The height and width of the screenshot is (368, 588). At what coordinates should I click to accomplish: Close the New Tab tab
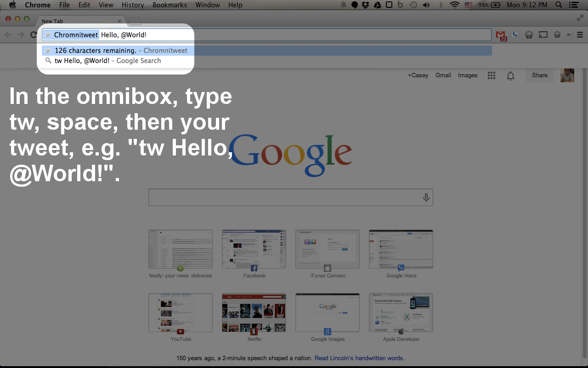119,21
